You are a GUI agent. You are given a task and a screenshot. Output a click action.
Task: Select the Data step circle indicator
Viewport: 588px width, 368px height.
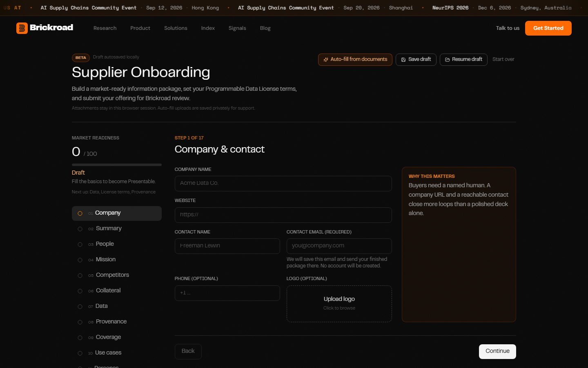pyautogui.click(x=80, y=307)
